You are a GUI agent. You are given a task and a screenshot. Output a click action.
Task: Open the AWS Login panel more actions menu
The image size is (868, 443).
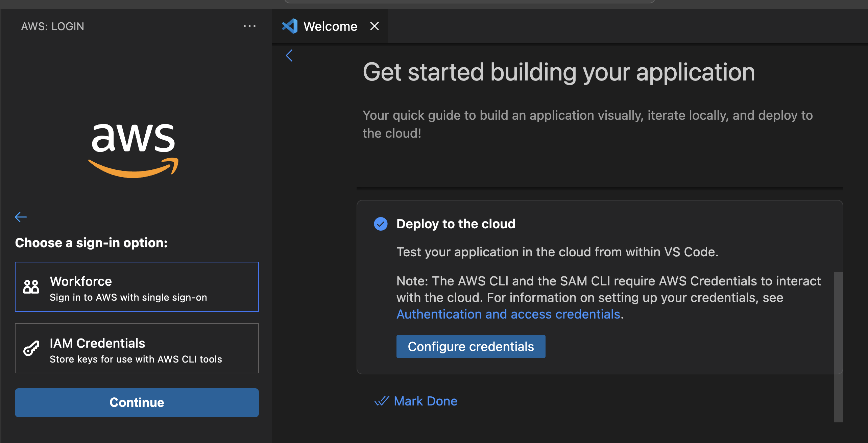tap(249, 26)
